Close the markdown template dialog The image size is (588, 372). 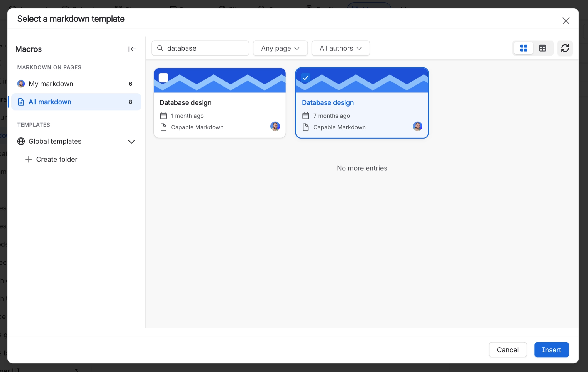[566, 21]
